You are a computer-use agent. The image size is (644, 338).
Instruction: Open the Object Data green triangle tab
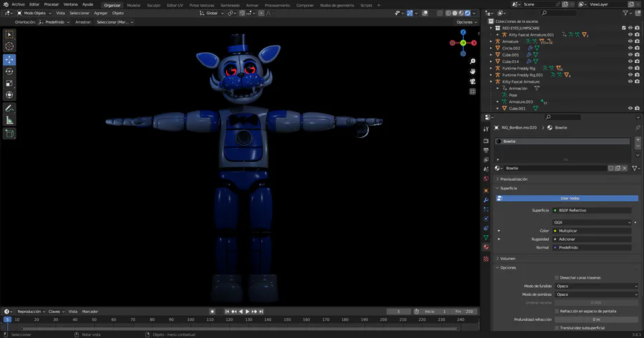click(x=486, y=237)
